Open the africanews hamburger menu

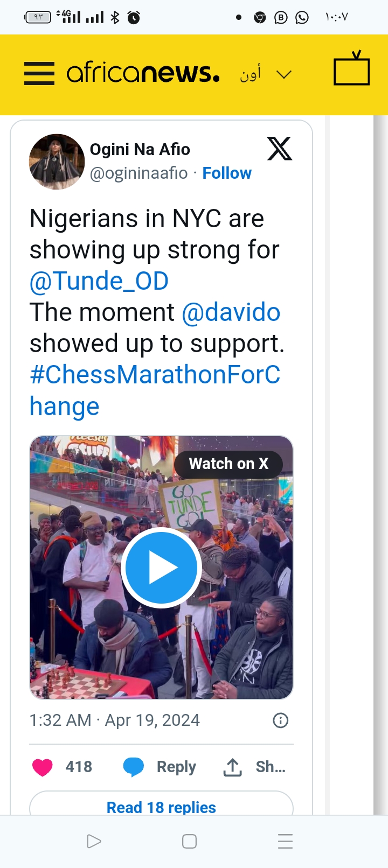39,74
